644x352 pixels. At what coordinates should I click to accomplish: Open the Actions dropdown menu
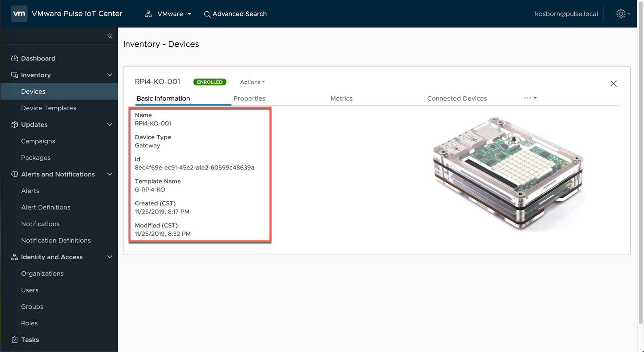[x=252, y=82]
